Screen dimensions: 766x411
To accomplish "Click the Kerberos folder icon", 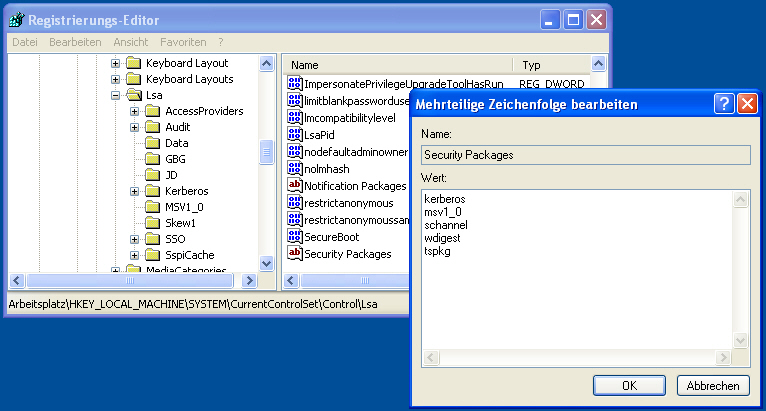I will click(152, 191).
